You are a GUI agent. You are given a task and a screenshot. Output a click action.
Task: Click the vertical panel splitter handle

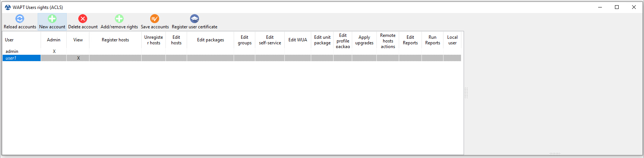click(466, 93)
